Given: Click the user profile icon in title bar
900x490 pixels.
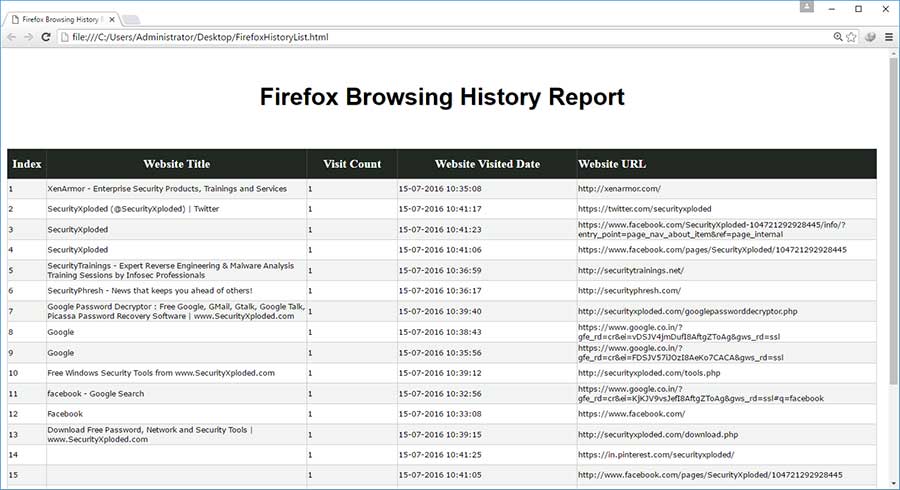Looking at the screenshot, I should (807, 8).
